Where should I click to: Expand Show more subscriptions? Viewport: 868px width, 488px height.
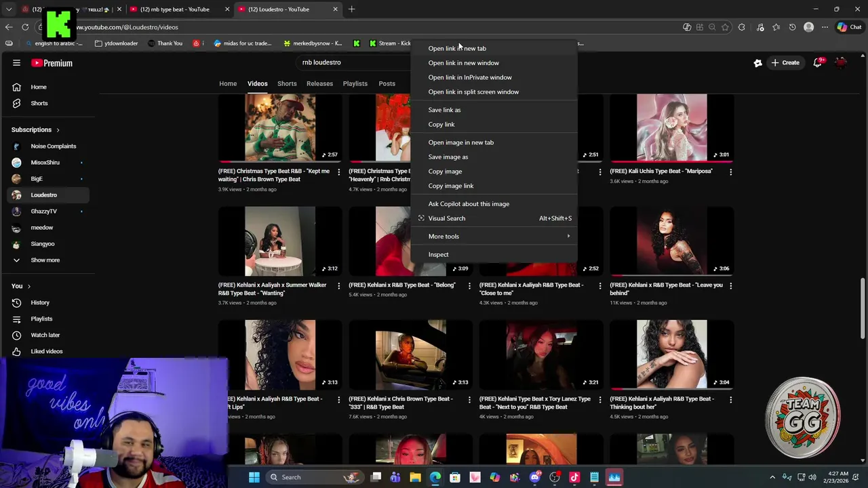pos(47,260)
